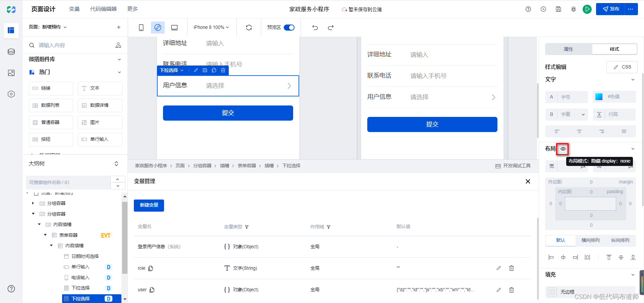The width and height of the screenshot is (644, 303).
Task: Copy the selected 下拉选择 component
Action: [x=214, y=70]
